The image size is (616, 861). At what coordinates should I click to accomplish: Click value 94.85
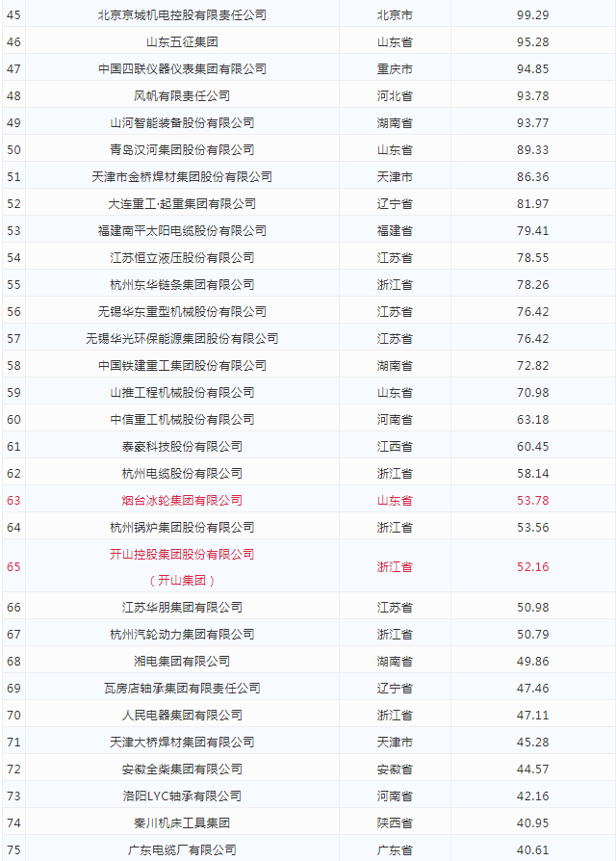[x=532, y=68]
